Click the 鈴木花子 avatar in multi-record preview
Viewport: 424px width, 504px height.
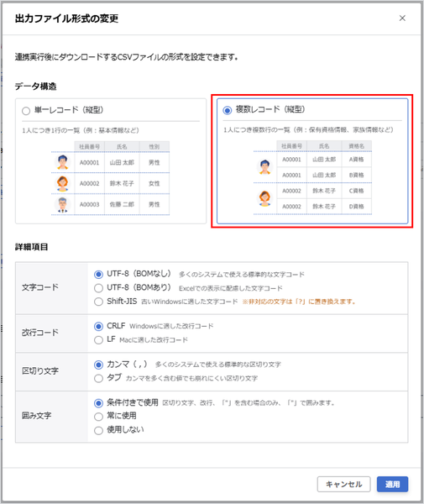click(264, 198)
